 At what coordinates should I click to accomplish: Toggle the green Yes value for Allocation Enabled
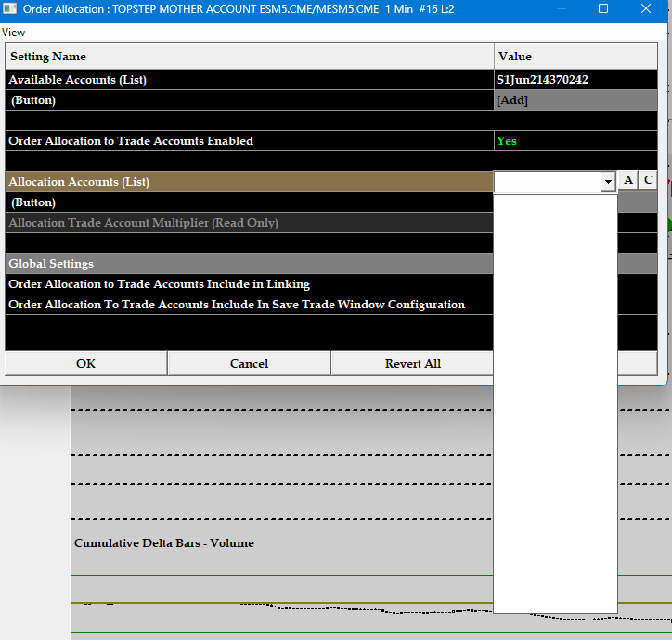coord(507,141)
